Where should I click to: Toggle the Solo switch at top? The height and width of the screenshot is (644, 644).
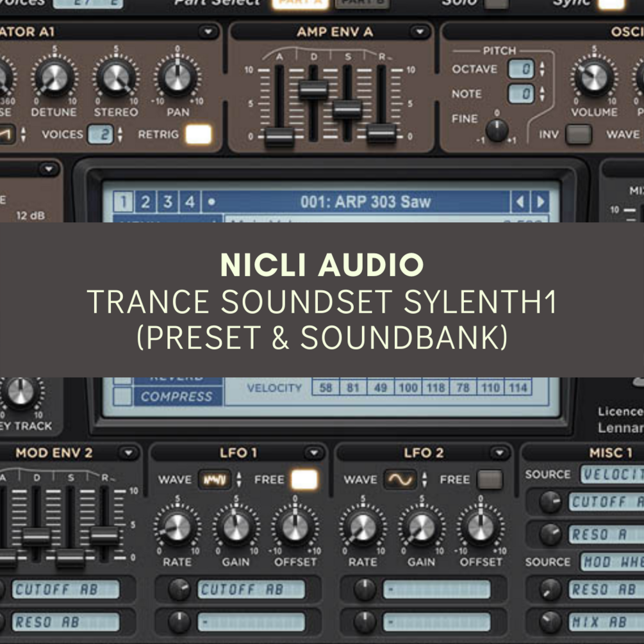496,4
